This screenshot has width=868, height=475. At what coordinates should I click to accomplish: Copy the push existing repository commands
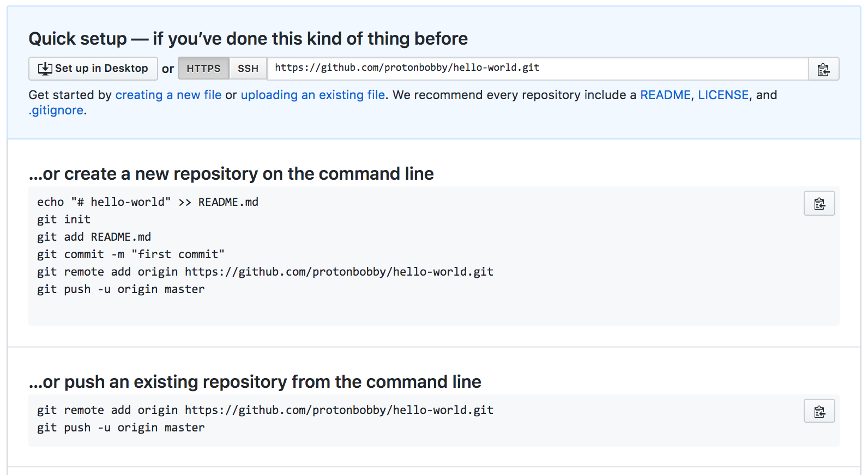click(x=819, y=412)
